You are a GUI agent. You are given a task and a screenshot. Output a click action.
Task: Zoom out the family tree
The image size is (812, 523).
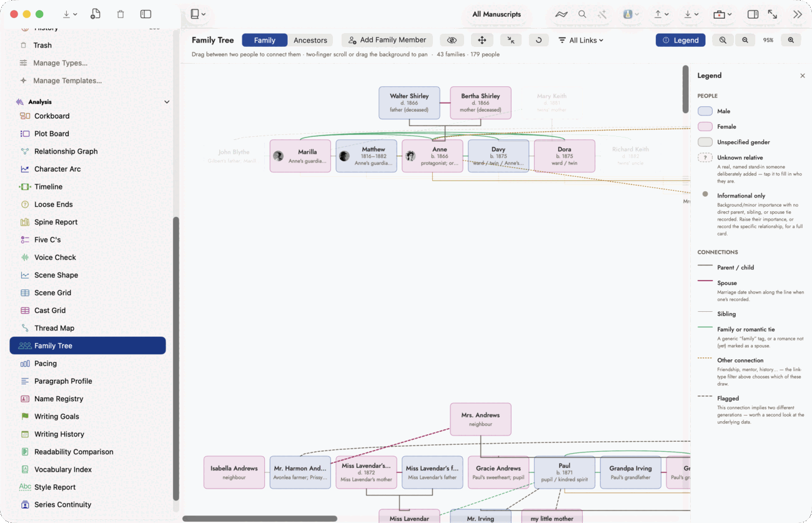click(745, 40)
